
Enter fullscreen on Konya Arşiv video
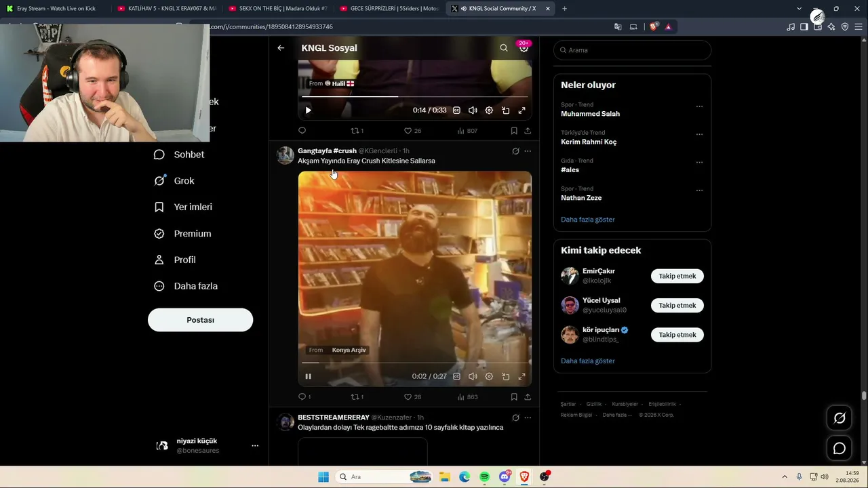click(x=522, y=377)
